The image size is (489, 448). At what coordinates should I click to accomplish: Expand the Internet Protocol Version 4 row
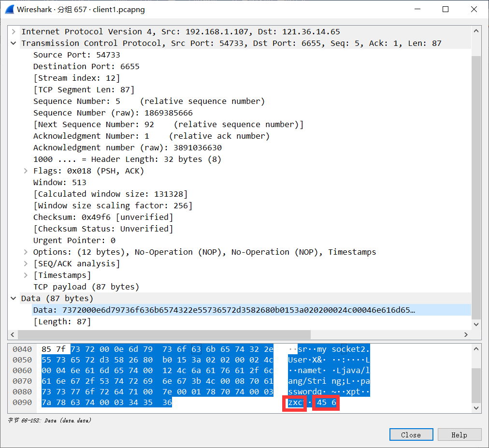point(14,31)
